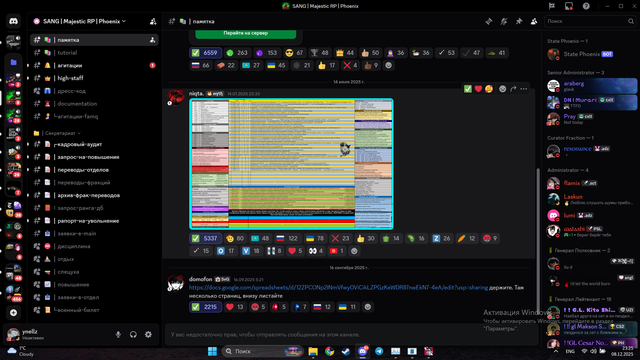Open the tutorial channel
Screen dimensions: 640x360
tap(94, 53)
